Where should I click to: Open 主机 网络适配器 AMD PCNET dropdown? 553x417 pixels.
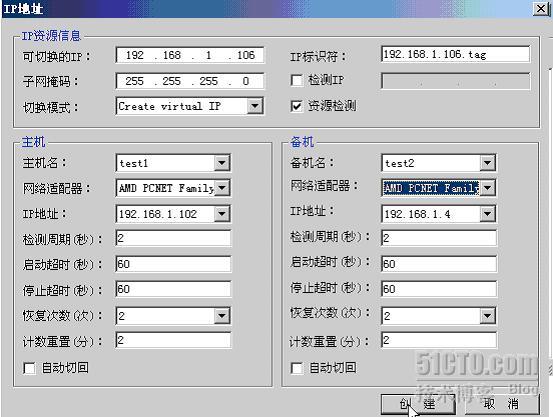coord(222,188)
